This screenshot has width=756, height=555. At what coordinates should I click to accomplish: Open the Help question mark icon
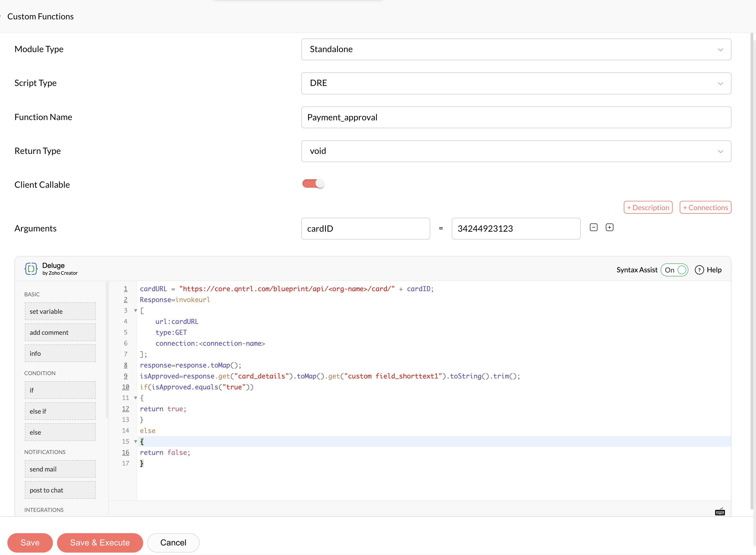(699, 270)
